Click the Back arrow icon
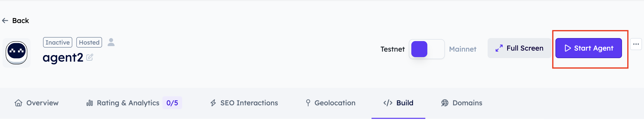The image size is (644, 132). [x=5, y=21]
